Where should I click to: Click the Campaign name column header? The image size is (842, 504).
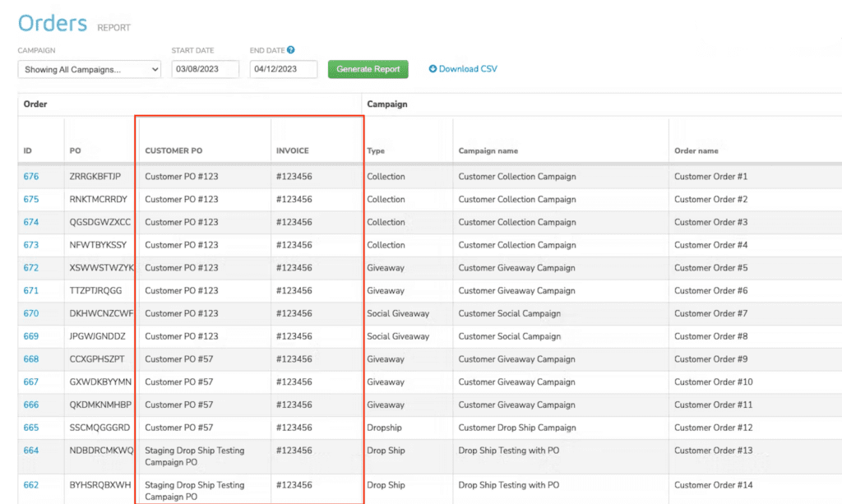click(x=488, y=151)
